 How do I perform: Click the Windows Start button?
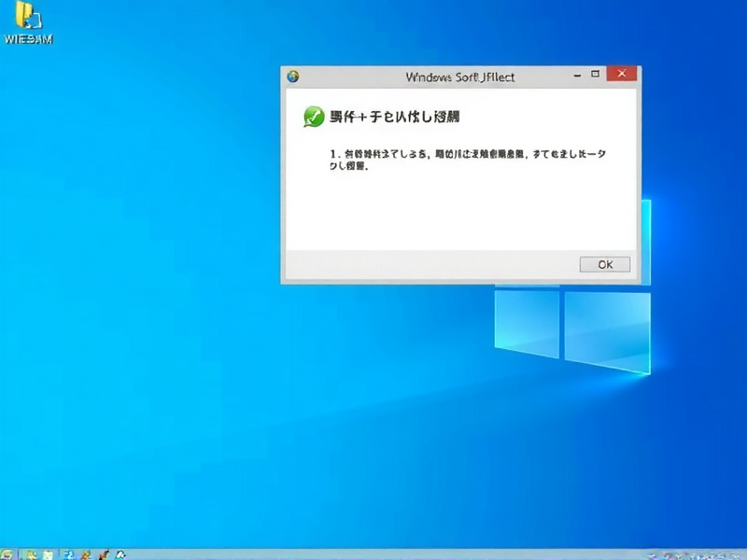click(x=7, y=553)
